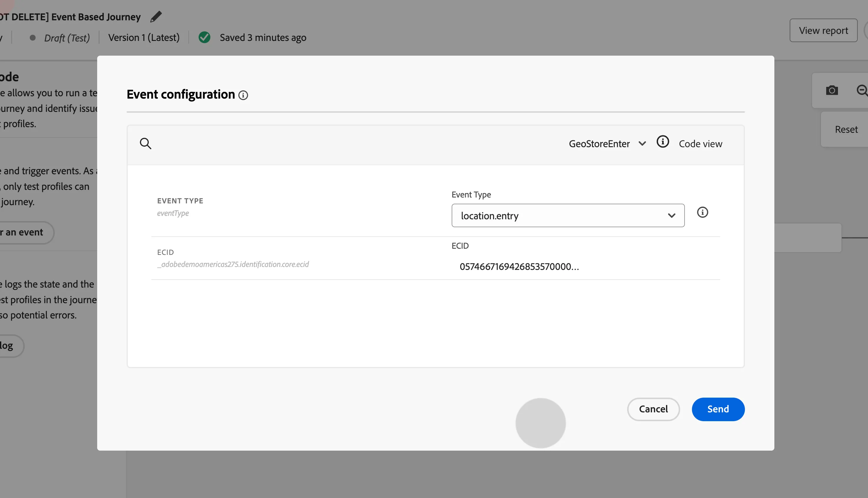Viewport: 868px width, 498px height.
Task: Click the EVENT TYPE field label
Action: click(180, 201)
